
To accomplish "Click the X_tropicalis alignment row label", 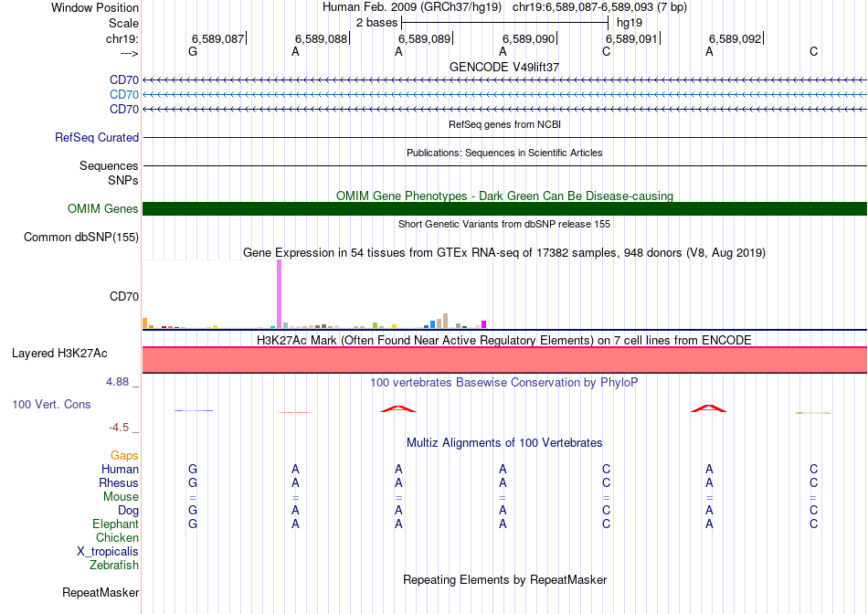I will (x=108, y=552).
